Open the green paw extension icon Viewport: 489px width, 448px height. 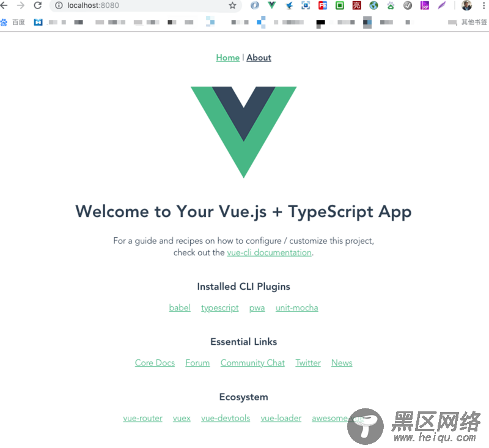coord(391,6)
